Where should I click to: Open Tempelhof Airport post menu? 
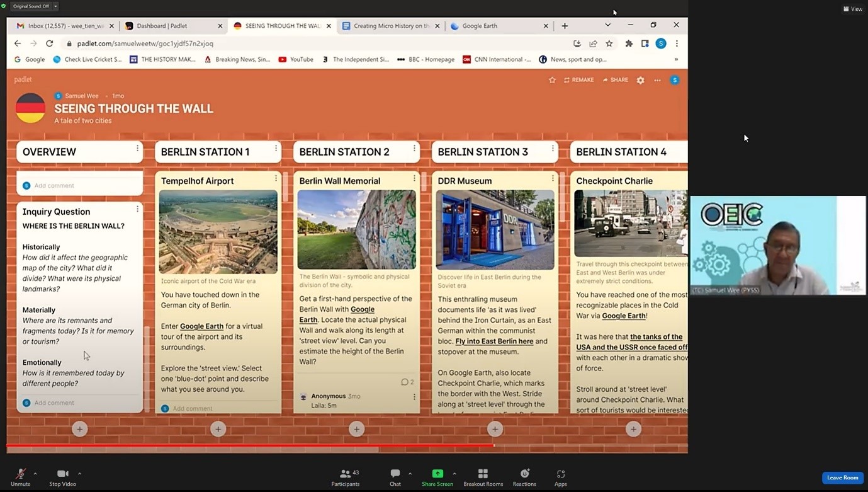[276, 178]
